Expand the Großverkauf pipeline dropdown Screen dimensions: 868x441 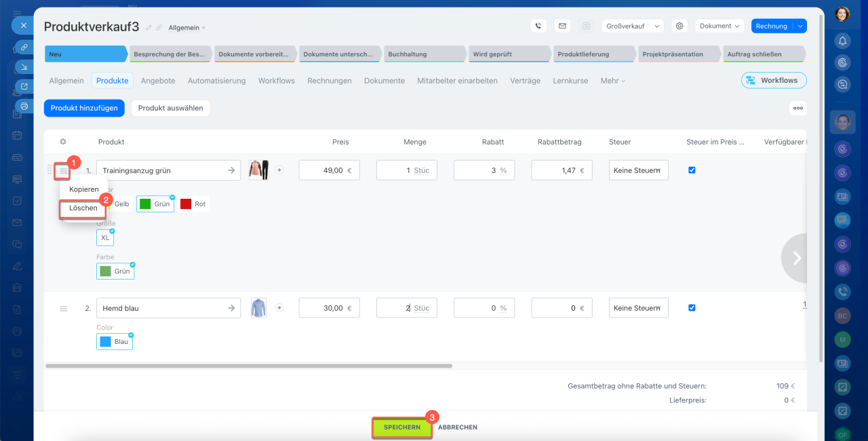[656, 26]
